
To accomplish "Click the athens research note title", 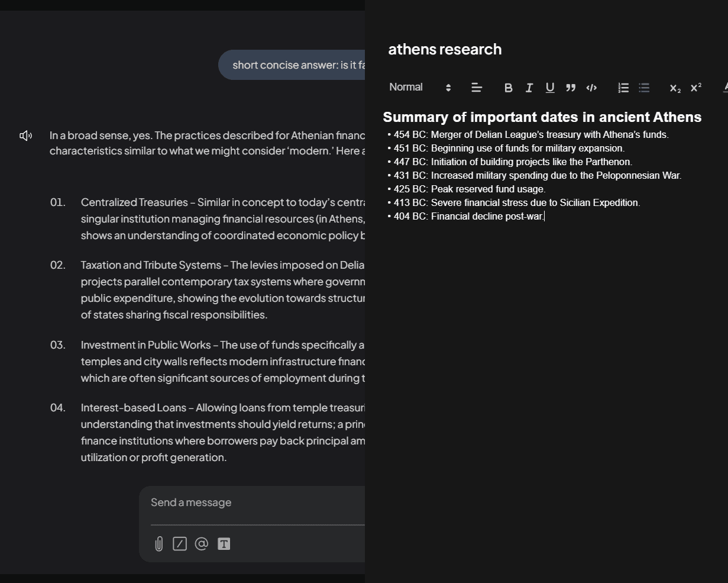I will tap(445, 49).
